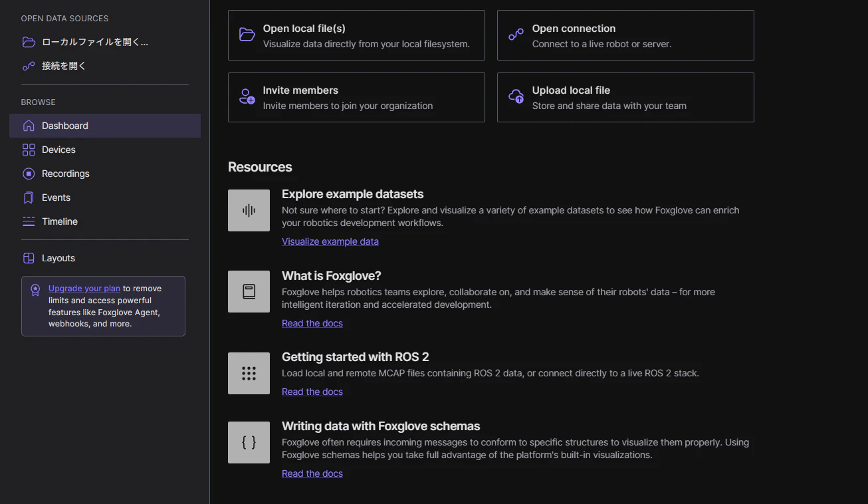Click the book thumbnail for What is Foxglove?

click(x=249, y=291)
